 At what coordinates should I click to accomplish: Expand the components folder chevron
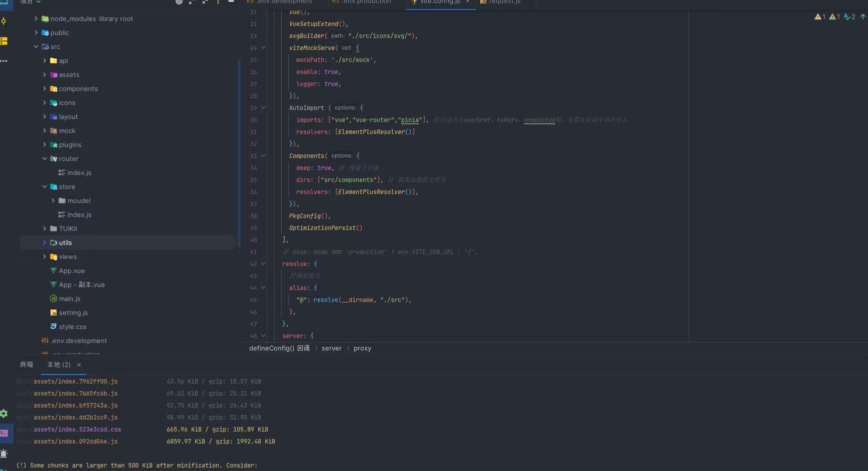45,88
